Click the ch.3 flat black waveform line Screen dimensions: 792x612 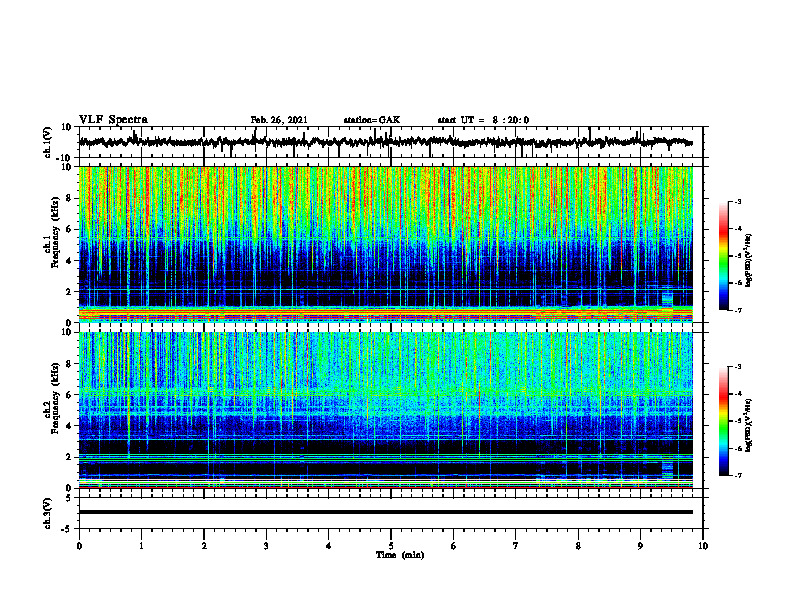386,512
